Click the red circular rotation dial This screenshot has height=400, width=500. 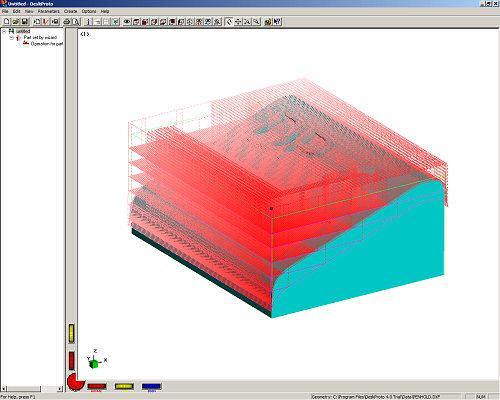[x=75, y=382]
